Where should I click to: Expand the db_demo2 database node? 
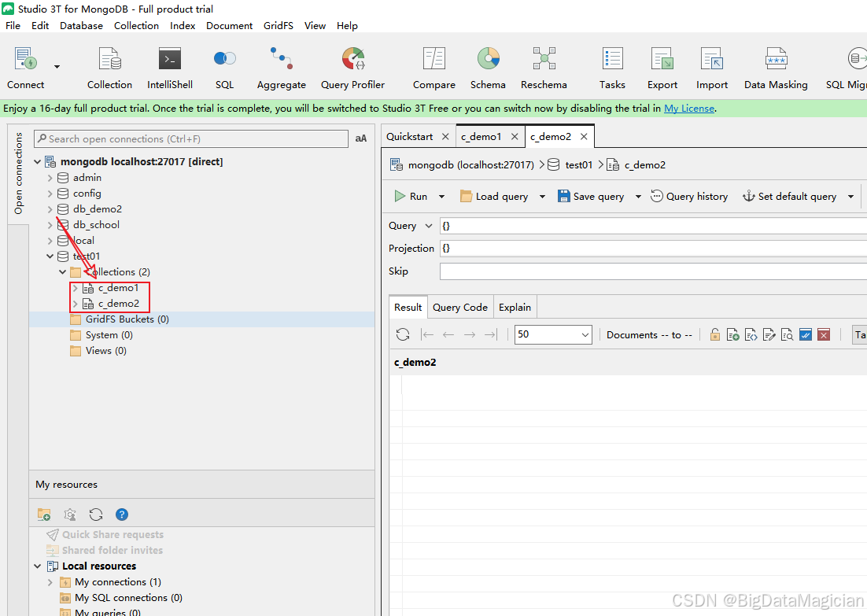[x=50, y=209]
